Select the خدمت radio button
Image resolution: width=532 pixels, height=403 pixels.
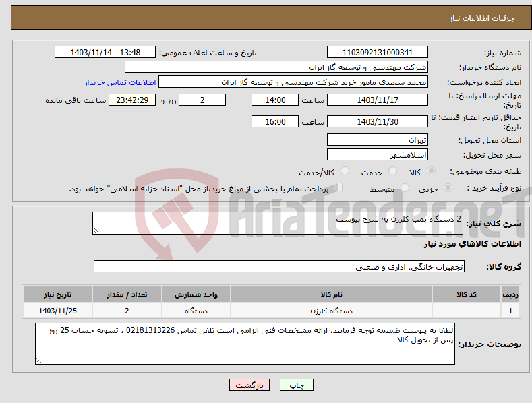pyautogui.click(x=392, y=171)
